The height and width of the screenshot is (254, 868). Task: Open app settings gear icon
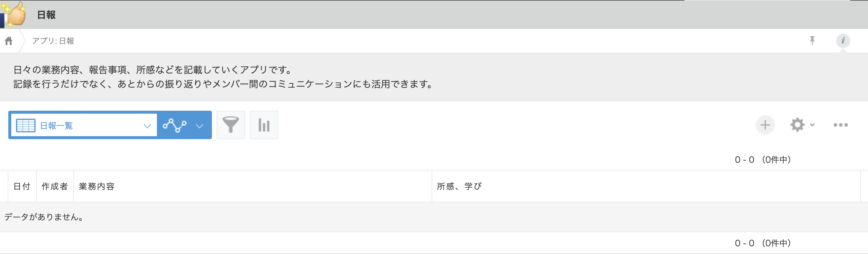[797, 125]
